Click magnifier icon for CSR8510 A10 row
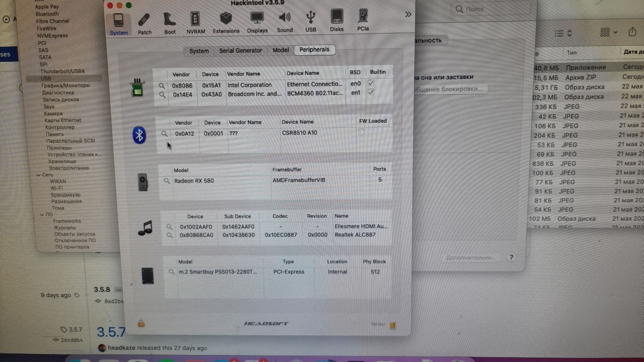The image size is (644, 362). [164, 134]
